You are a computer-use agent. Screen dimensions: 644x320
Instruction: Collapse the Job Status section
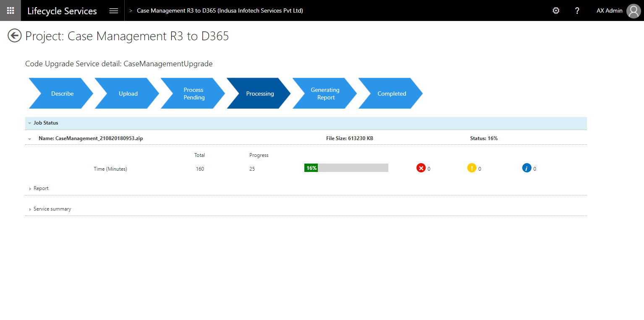pyautogui.click(x=29, y=123)
